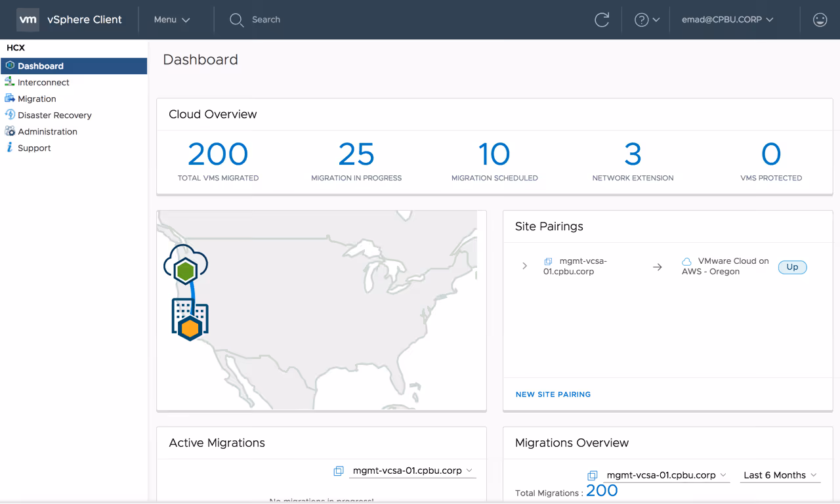The width and height of the screenshot is (840, 504).
Task: Open Migrations Overview site dropdown
Action: pyautogui.click(x=667, y=475)
